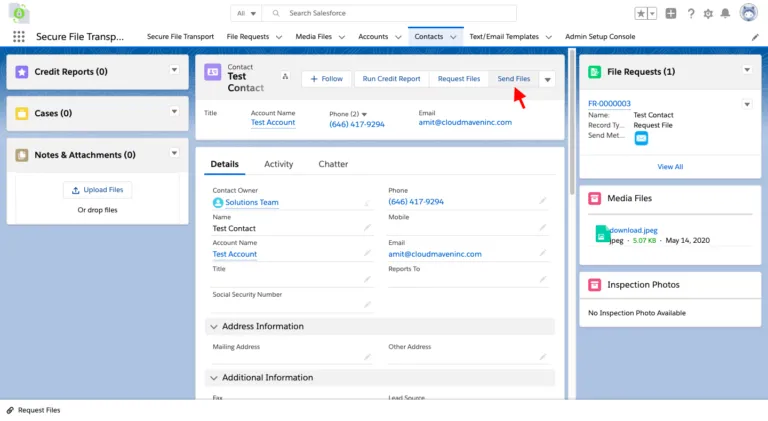Edit navigation items pencil icon
The height and width of the screenshot is (421, 768).
[x=755, y=37]
